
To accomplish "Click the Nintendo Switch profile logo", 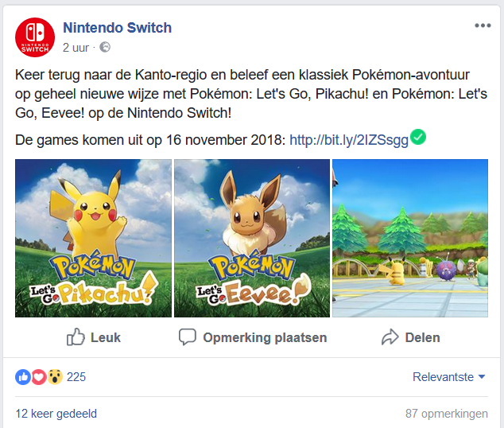I will tap(34, 36).
